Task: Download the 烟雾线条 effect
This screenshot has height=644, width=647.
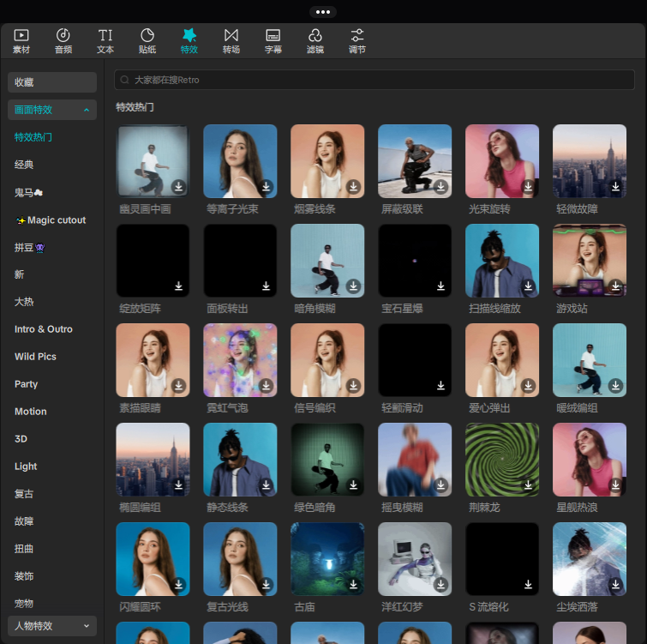Action: pos(354,187)
